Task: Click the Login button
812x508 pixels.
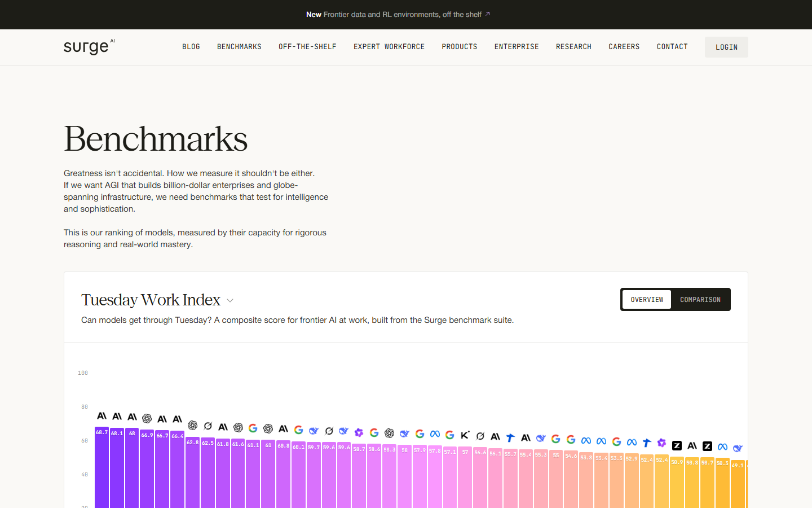Action: (x=726, y=47)
